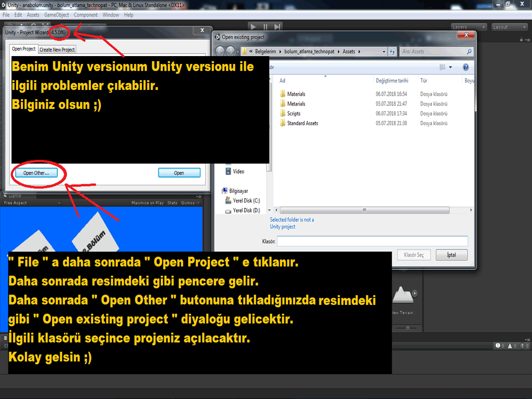Click the Bilgisayar computer icon
This screenshot has width=532, height=399.
[224, 191]
